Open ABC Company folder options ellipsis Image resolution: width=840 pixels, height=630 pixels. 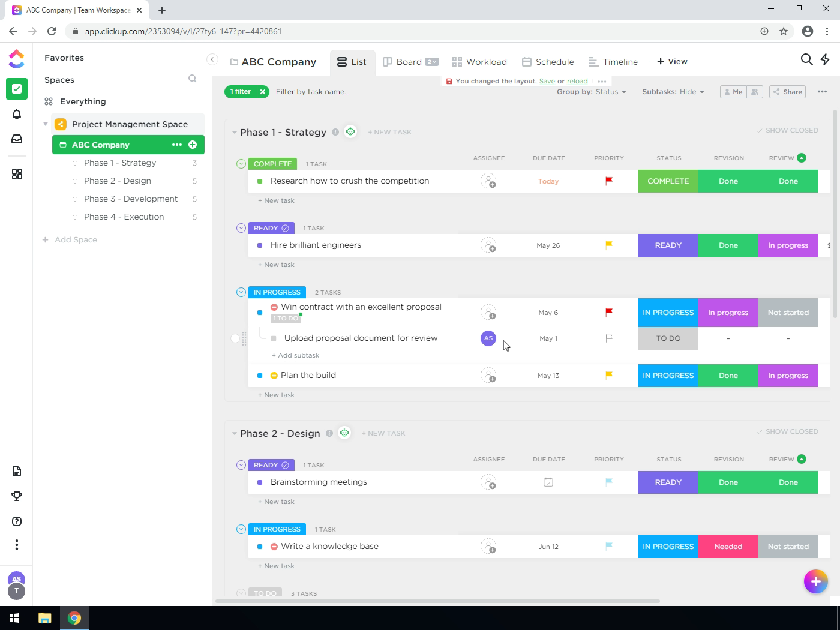[x=176, y=145]
